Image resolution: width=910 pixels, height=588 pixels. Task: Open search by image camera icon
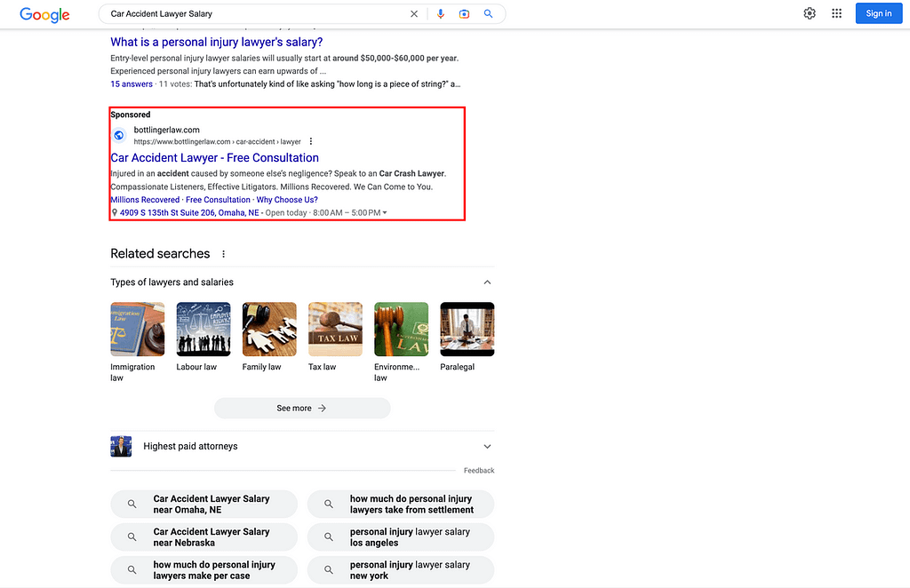(464, 14)
